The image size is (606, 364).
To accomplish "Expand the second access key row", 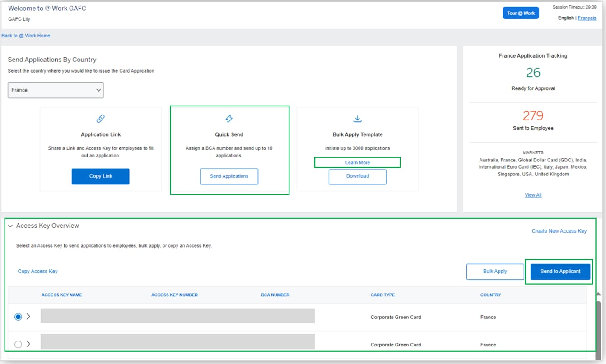I will pos(28,344).
